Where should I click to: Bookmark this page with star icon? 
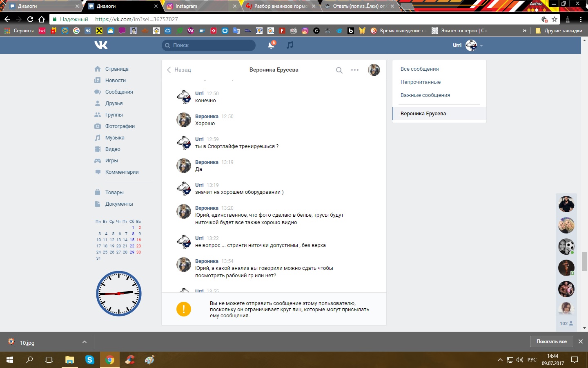click(555, 19)
